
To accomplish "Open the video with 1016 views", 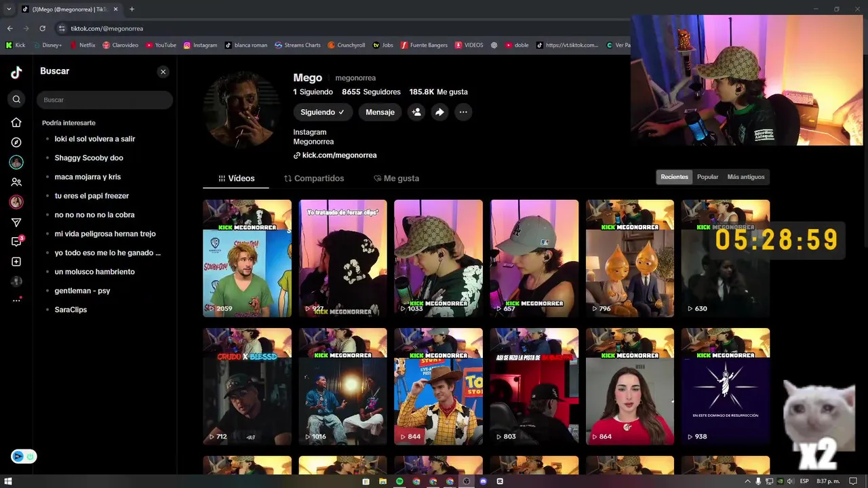I will coord(342,386).
